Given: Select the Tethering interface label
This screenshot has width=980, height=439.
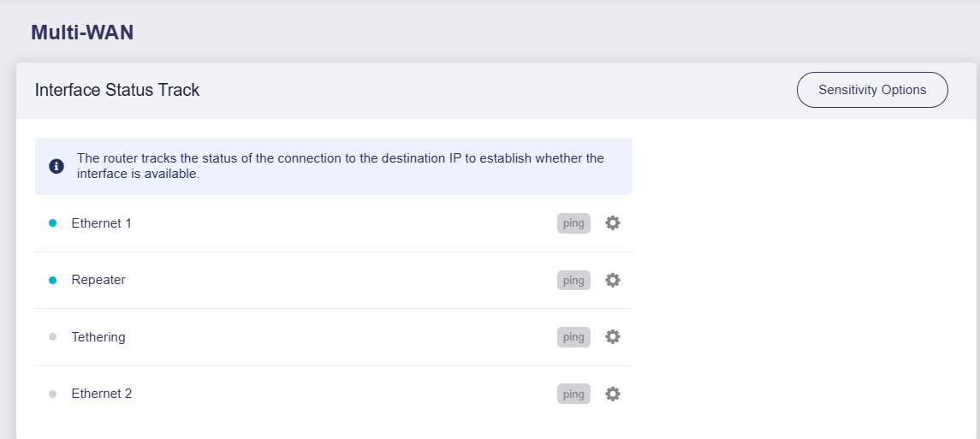Looking at the screenshot, I should click(98, 337).
